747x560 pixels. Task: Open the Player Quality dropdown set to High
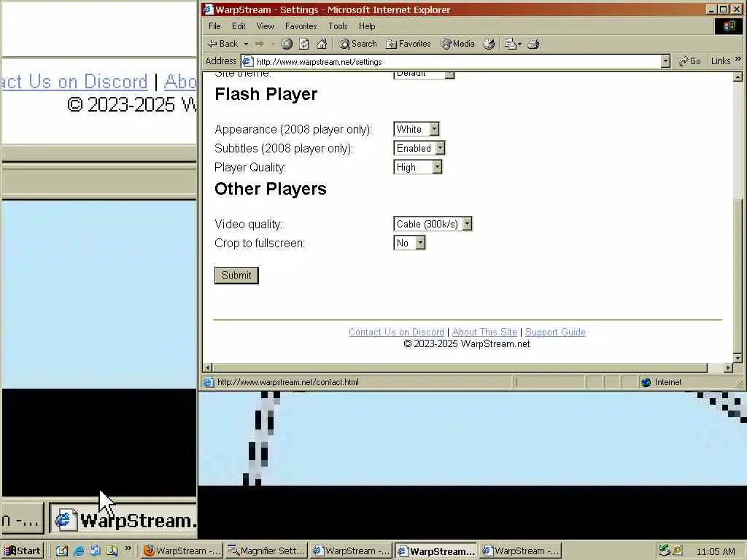pyautogui.click(x=418, y=167)
